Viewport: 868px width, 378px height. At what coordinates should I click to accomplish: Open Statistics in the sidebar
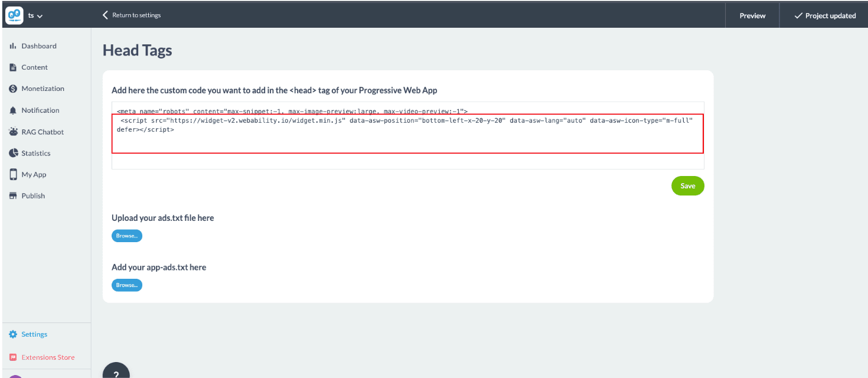coord(36,153)
